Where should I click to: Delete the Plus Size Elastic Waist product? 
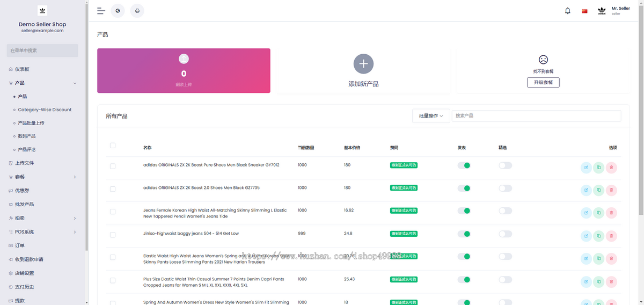coord(611,281)
